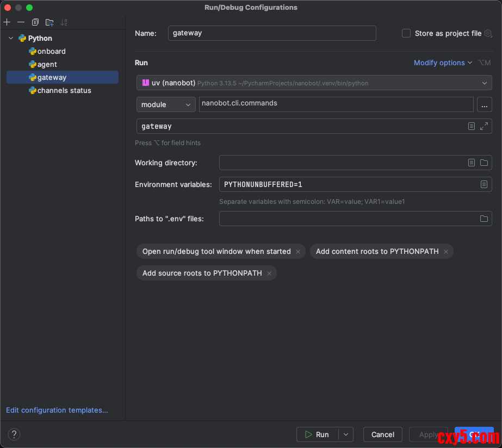The image size is (502, 448).
Task: Open the uv (nanobot) interpreter dropdown
Action: coord(314,83)
